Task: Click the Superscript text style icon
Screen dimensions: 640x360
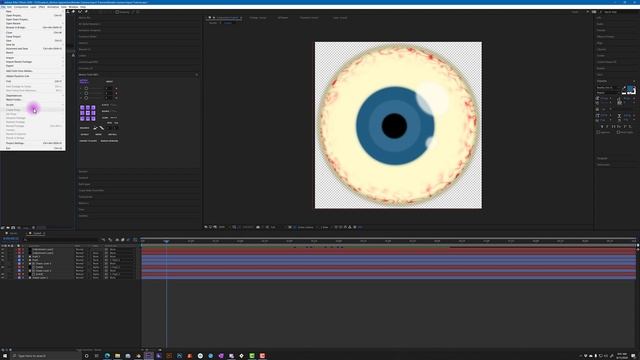Action: (x=624, y=127)
